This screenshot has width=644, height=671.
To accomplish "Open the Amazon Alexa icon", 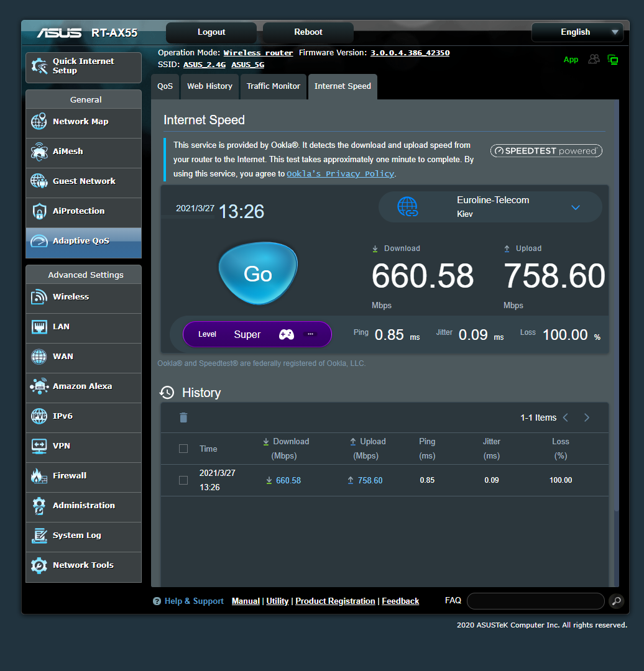I will point(39,386).
